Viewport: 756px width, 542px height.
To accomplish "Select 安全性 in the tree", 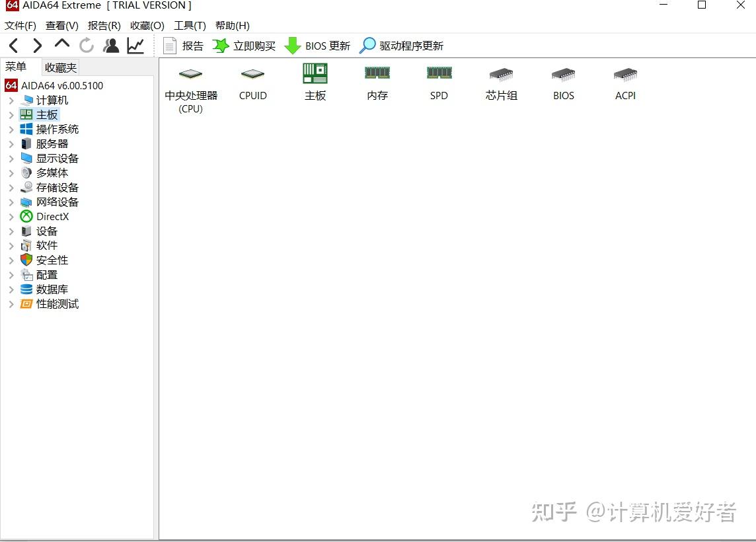I will (x=44, y=260).
